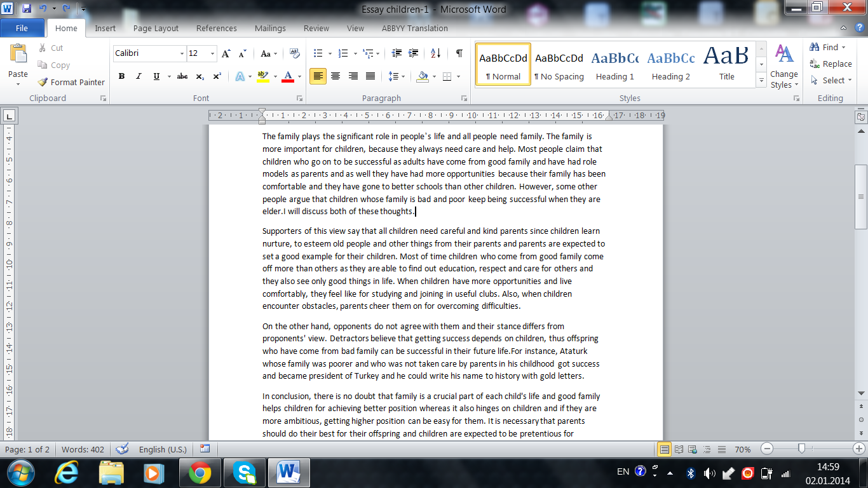Click the proofing errors icon in status bar
This screenshot has width=868, height=488.
click(x=123, y=449)
